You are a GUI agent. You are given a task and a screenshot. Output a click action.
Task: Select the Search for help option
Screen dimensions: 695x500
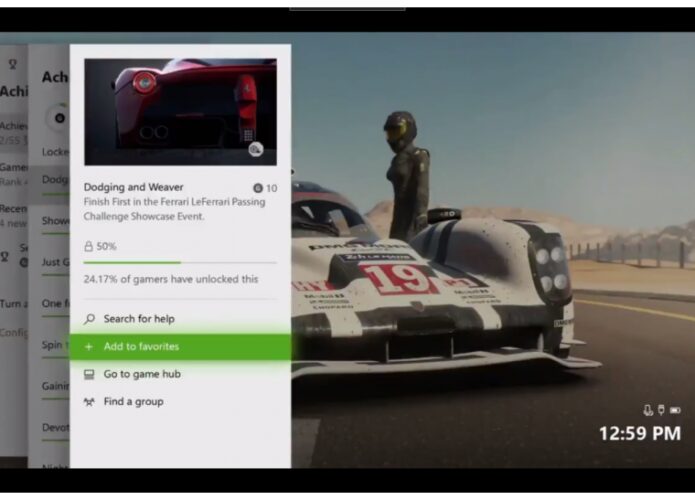tap(180, 319)
